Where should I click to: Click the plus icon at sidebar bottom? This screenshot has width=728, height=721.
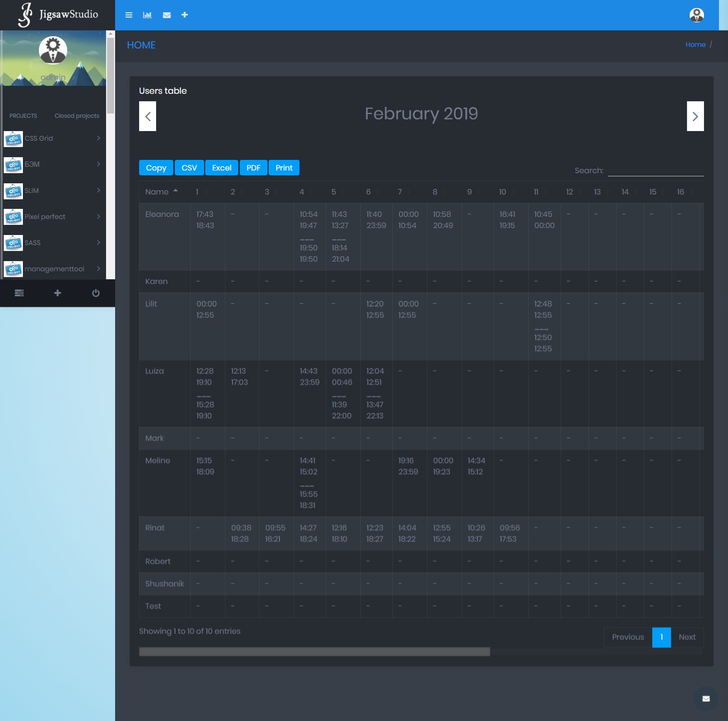click(58, 293)
